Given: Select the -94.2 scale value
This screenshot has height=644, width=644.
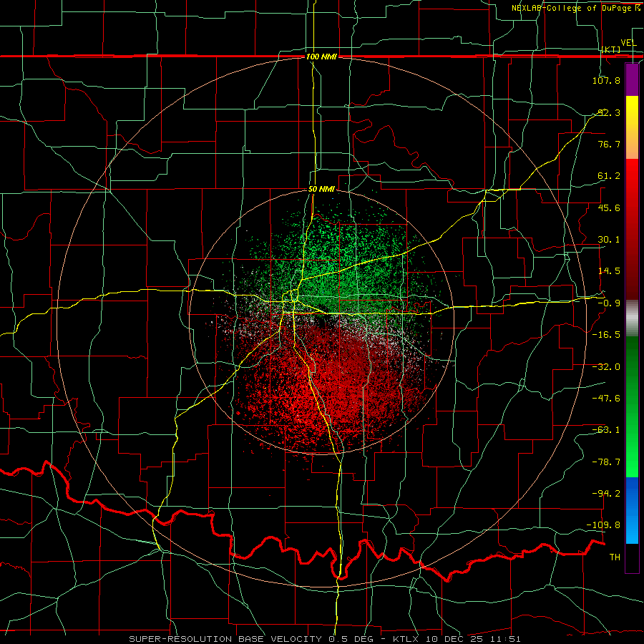Looking at the screenshot, I should [x=606, y=494].
